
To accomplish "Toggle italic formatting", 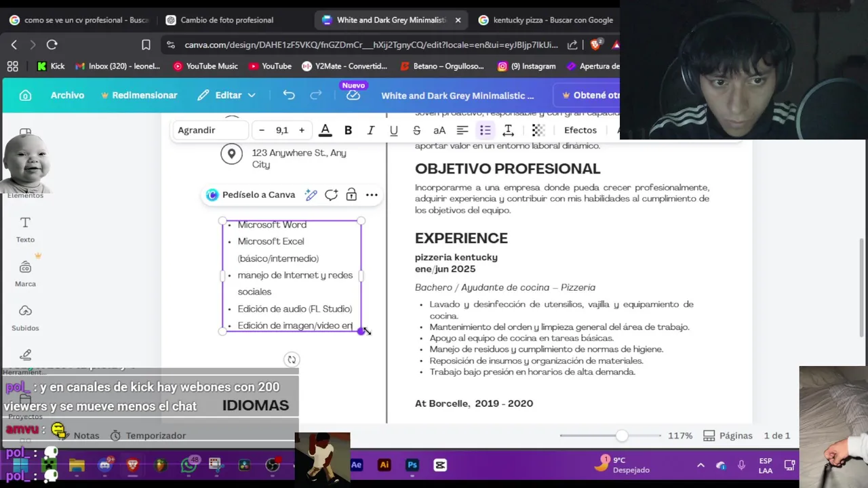I will (371, 130).
